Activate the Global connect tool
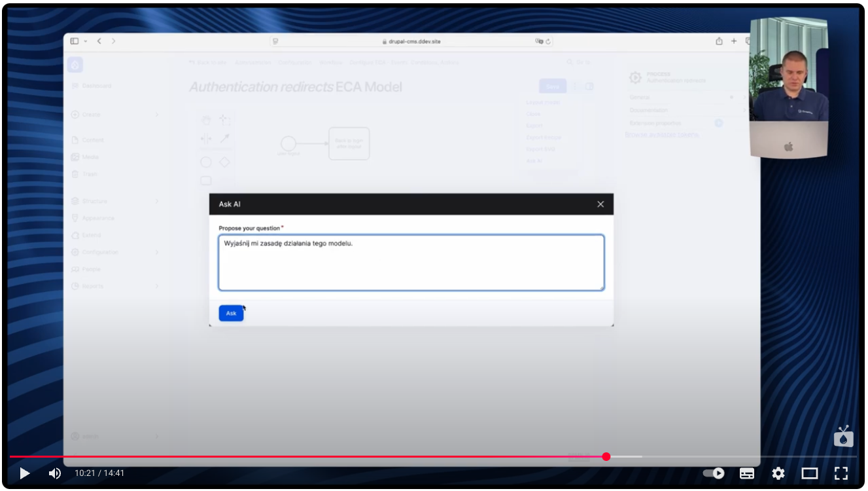This screenshot has width=868, height=491. 225,137
